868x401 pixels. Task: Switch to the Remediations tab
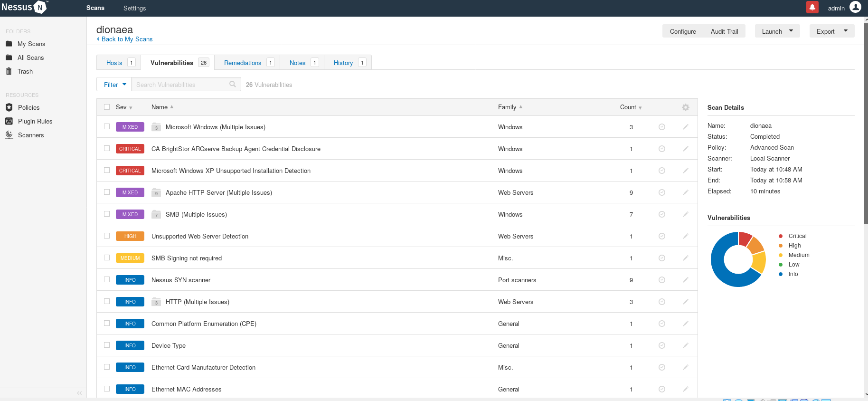tap(247, 62)
